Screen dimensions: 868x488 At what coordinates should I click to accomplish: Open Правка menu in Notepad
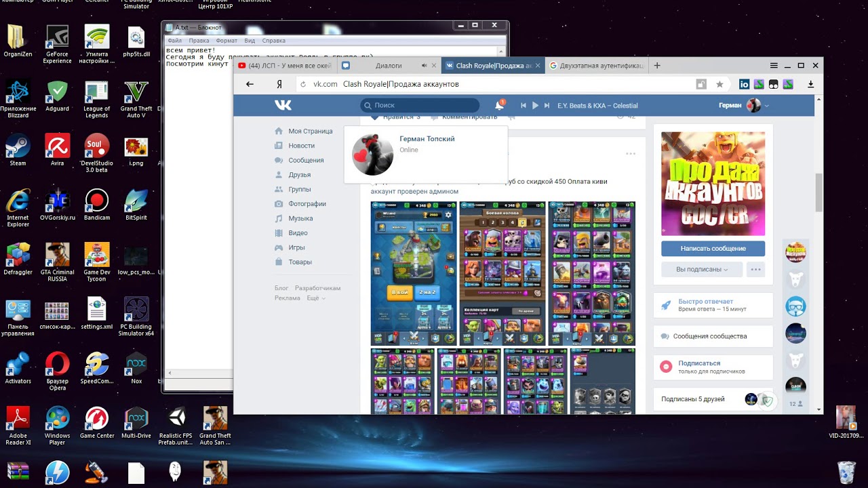pos(199,41)
